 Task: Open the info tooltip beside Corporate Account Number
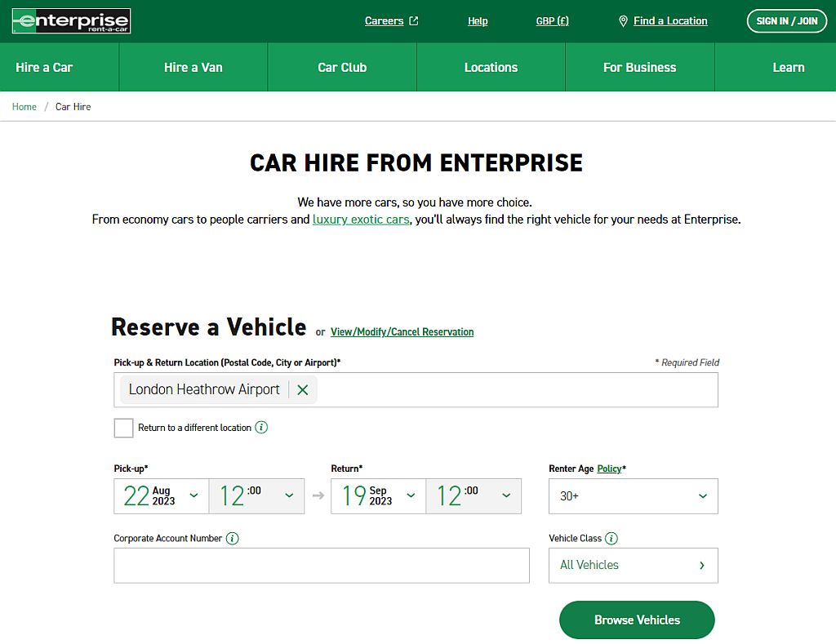(232, 538)
